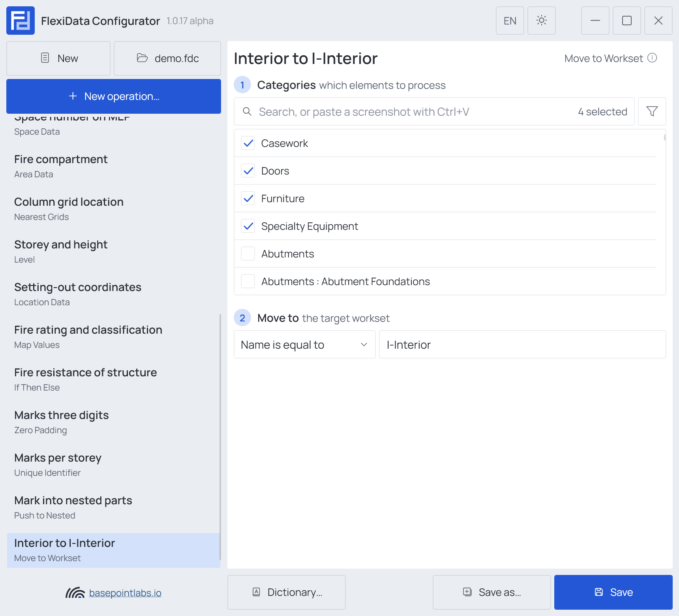Viewport: 679px width, 616px height.
Task: Select Fire resistance of structure operation
Action: pos(113,379)
